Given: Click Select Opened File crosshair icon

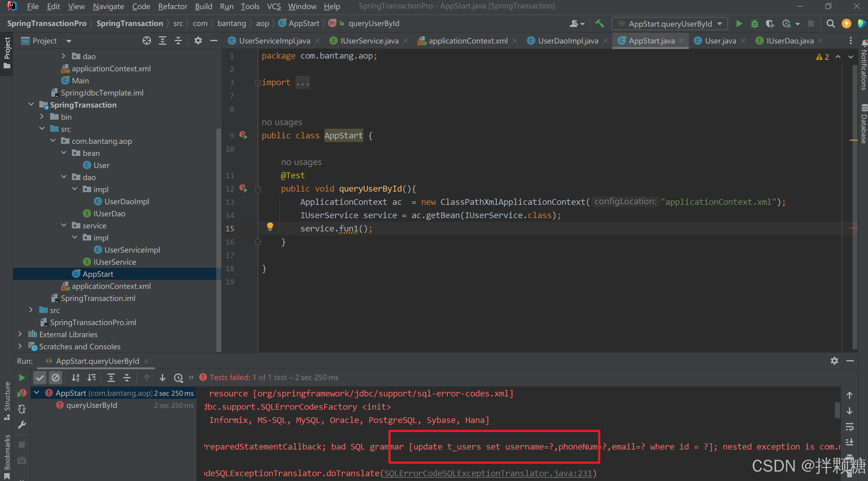Looking at the screenshot, I should [x=147, y=41].
